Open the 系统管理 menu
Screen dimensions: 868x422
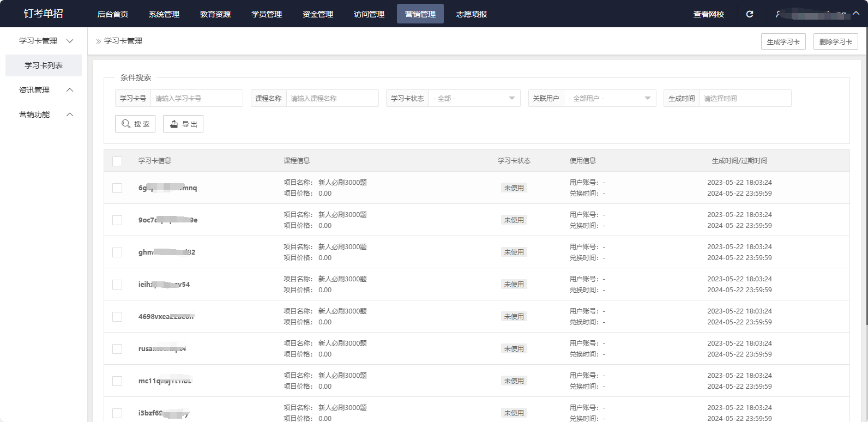[x=164, y=14]
